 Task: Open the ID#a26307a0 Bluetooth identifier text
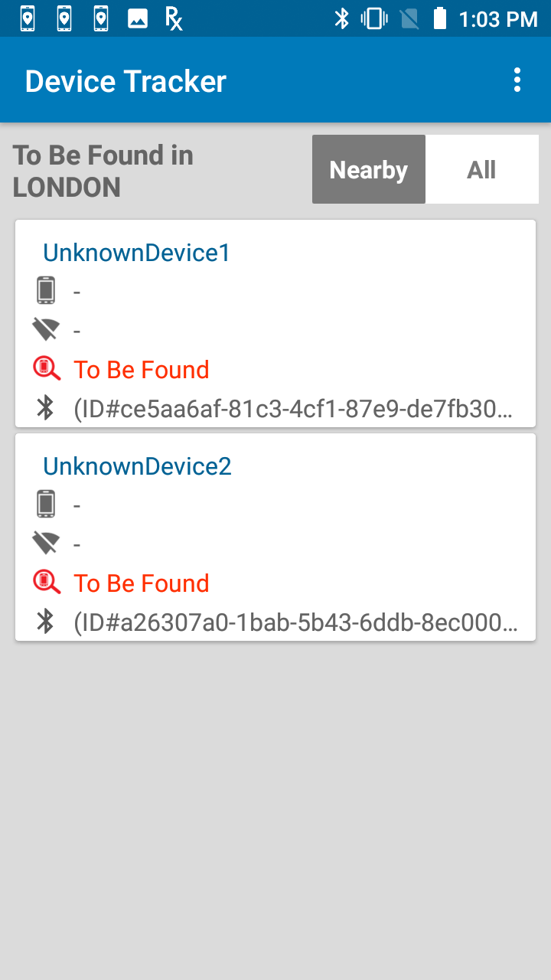tap(295, 622)
